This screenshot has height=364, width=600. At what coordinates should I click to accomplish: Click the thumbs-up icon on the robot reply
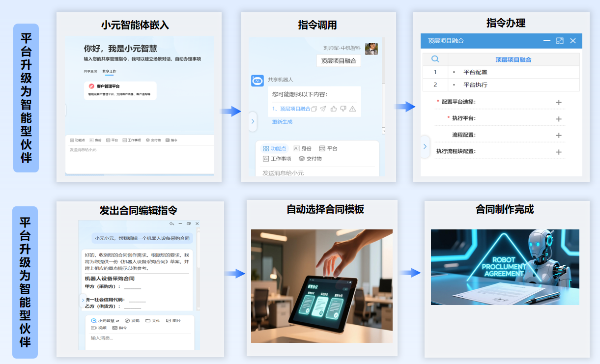click(x=334, y=109)
